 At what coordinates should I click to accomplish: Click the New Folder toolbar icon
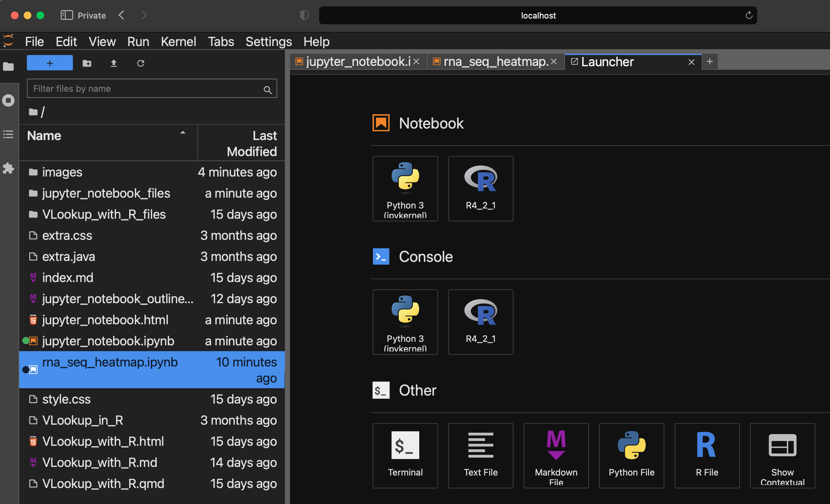87,63
